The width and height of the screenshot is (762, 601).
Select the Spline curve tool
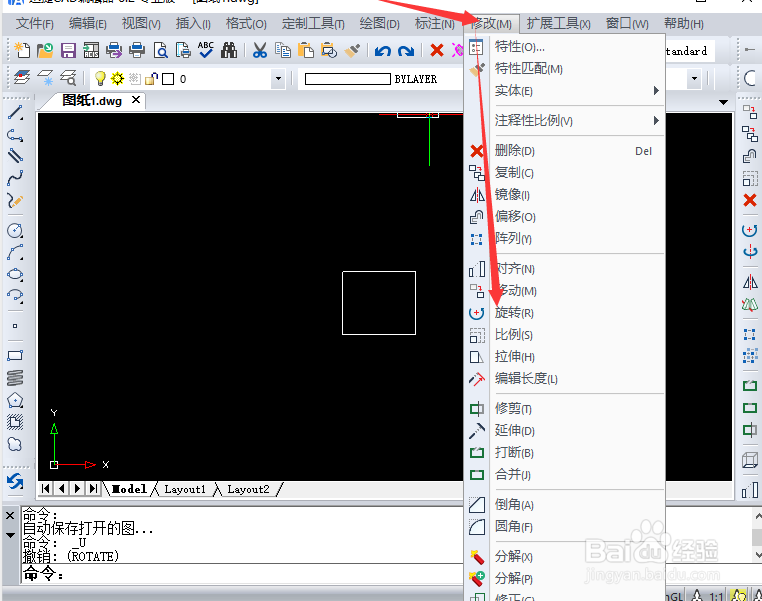pyautogui.click(x=15, y=178)
